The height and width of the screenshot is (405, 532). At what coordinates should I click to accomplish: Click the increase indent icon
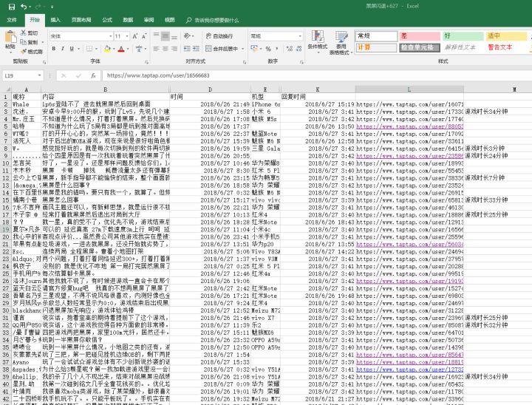pos(196,49)
